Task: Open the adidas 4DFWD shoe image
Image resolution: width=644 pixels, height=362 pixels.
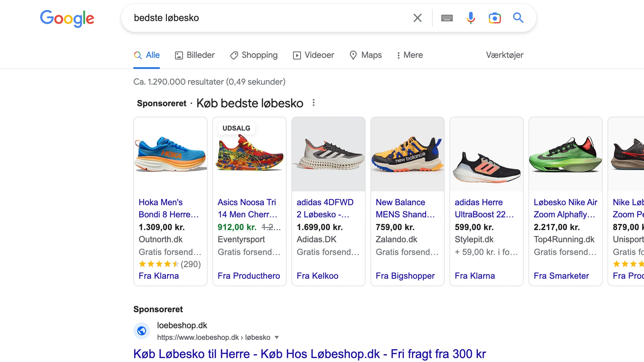Action: [x=328, y=154]
